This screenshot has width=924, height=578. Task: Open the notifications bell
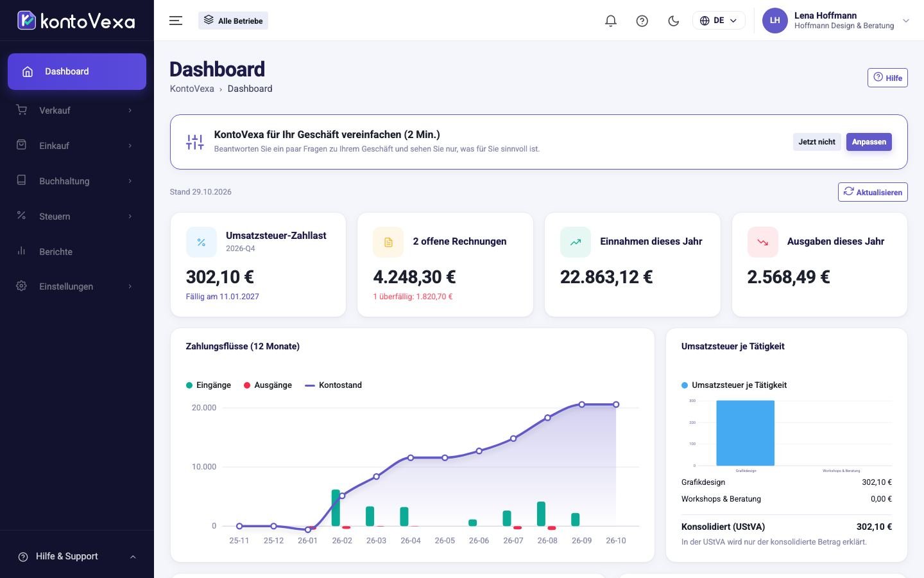(x=611, y=21)
